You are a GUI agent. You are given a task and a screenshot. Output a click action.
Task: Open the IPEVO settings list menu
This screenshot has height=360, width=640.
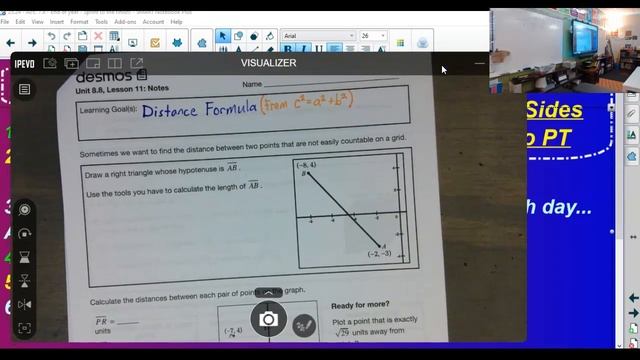pyautogui.click(x=24, y=89)
